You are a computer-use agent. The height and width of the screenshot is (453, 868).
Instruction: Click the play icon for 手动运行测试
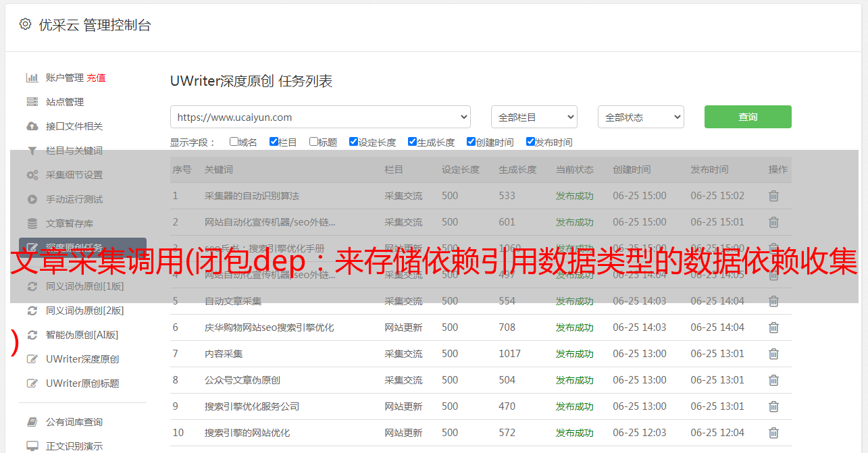click(x=32, y=199)
